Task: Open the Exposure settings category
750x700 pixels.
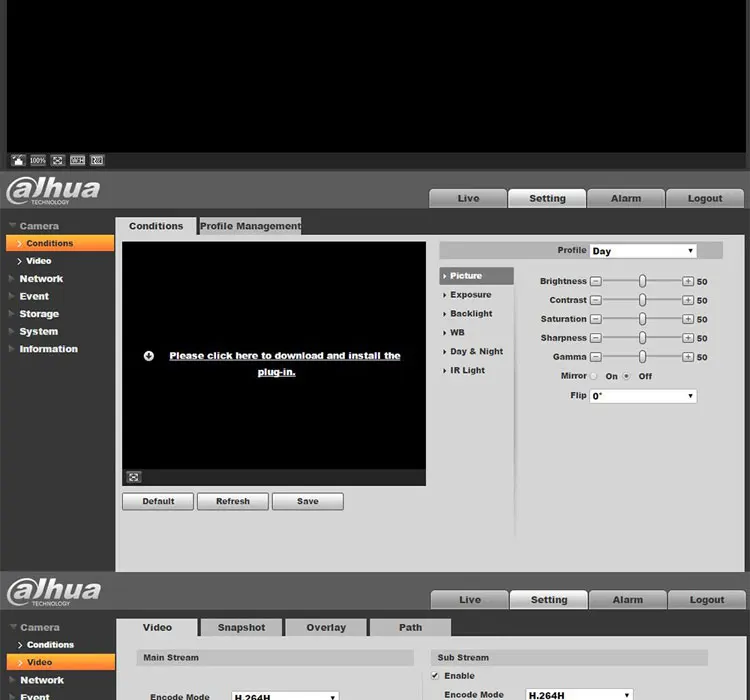Action: (x=471, y=295)
